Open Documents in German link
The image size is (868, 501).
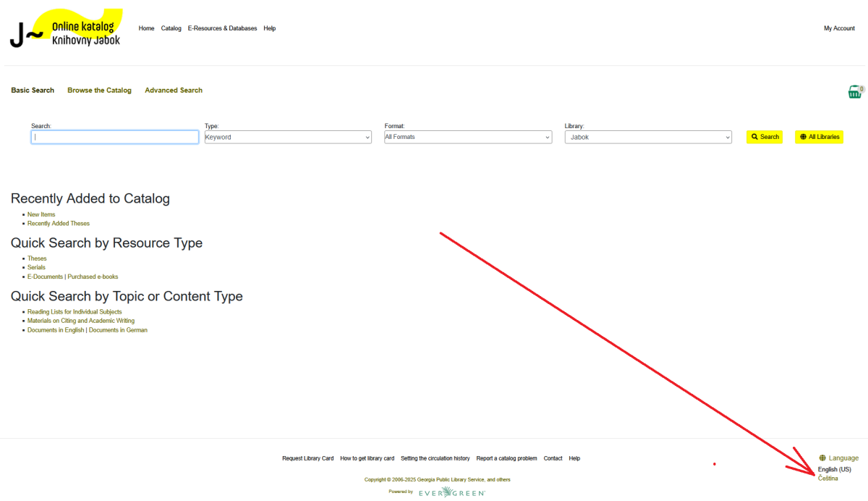118,330
